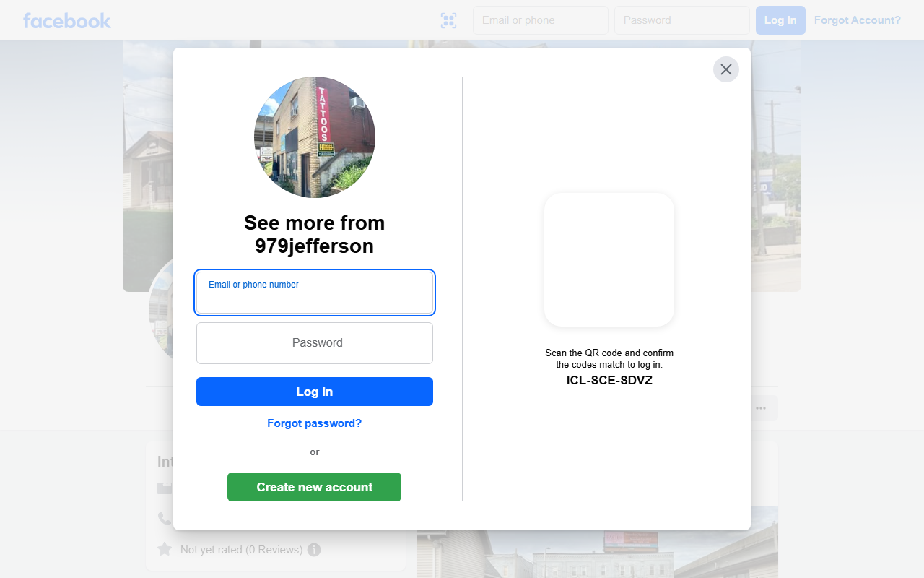Screen dimensions: 924x578
Task: Focus the dialog Email or phone number field
Action: [x=315, y=293]
